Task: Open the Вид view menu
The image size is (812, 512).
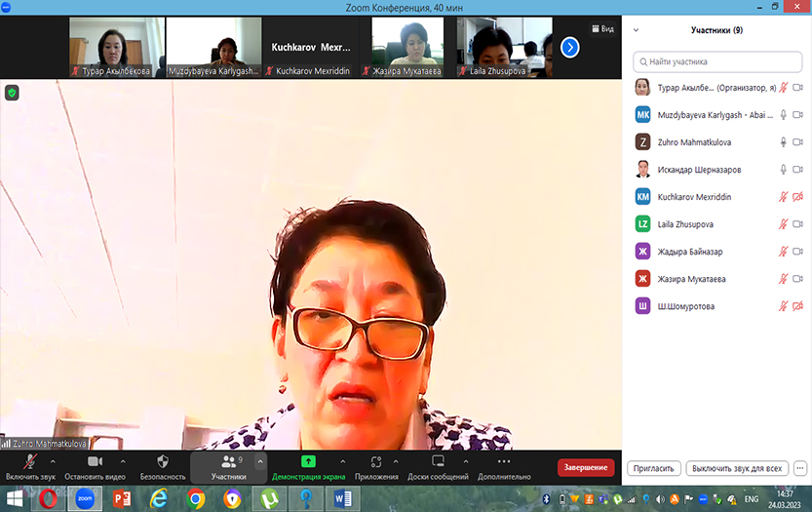Action: click(602, 29)
